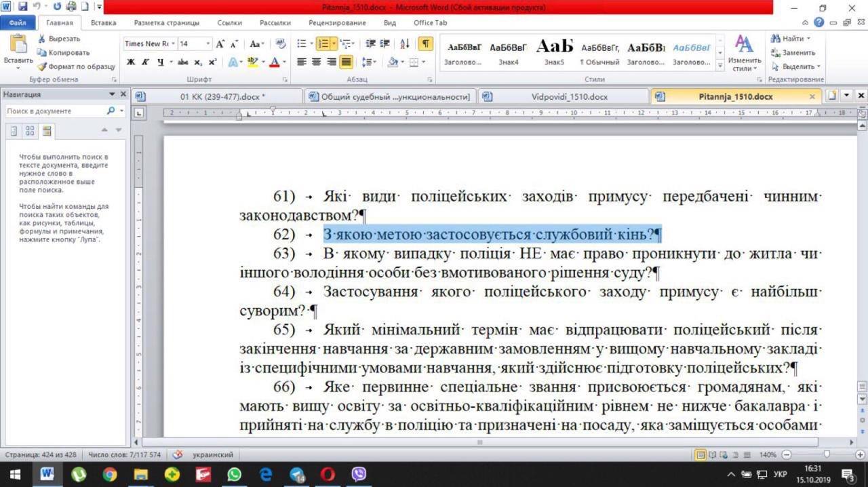The width and height of the screenshot is (868, 487).
Task: Click the Format Painter (Формат по образцу) button
Action: click(76, 66)
